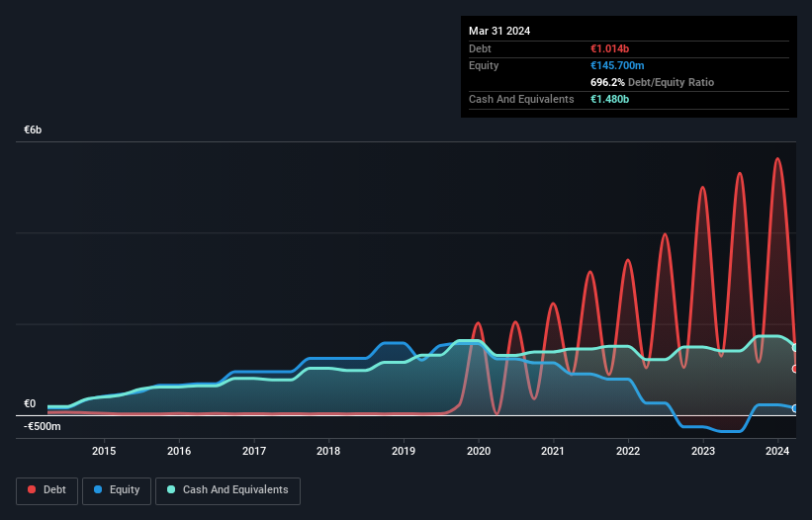Click the Mar 31 2024 tooltip date
Image resolution: width=812 pixels, height=520 pixels.
tap(499, 31)
